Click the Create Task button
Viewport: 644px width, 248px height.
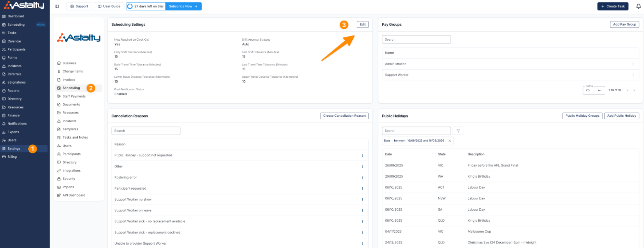(x=612, y=6)
